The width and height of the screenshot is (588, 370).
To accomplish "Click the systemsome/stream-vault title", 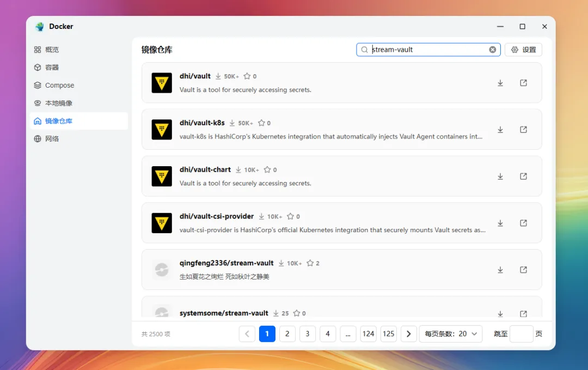I will coord(224,313).
